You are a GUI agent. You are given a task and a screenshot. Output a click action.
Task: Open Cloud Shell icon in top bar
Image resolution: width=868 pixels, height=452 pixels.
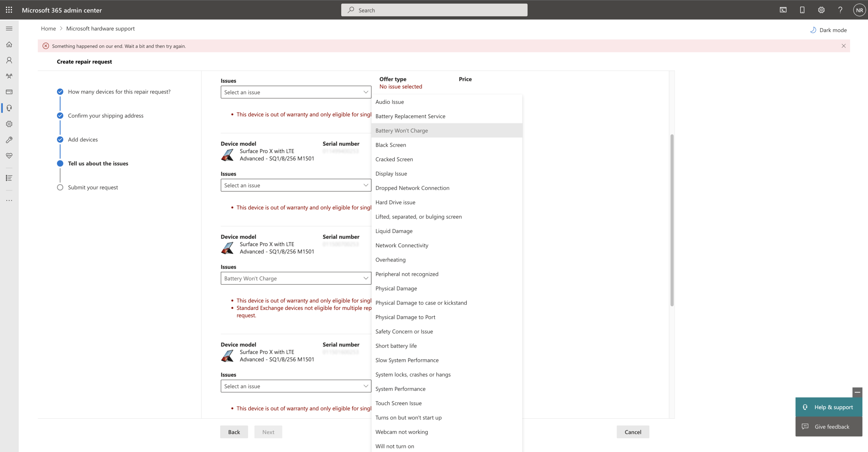783,10
